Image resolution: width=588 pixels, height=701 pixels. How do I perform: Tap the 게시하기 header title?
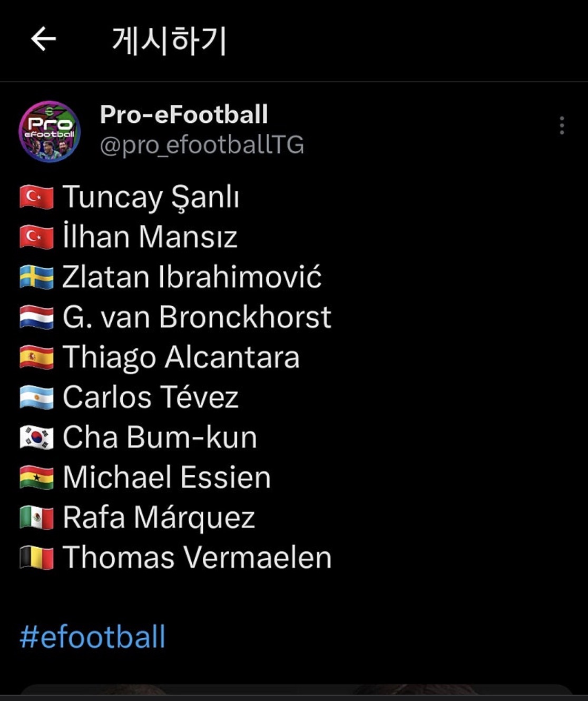point(169,41)
